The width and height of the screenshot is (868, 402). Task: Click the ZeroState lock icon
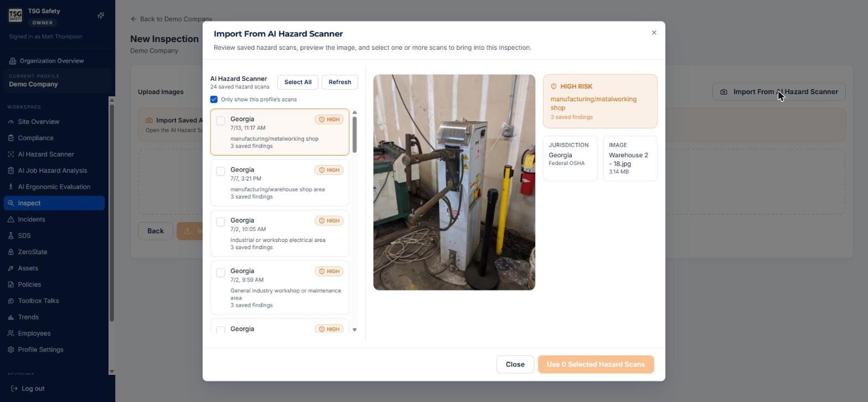(11, 252)
